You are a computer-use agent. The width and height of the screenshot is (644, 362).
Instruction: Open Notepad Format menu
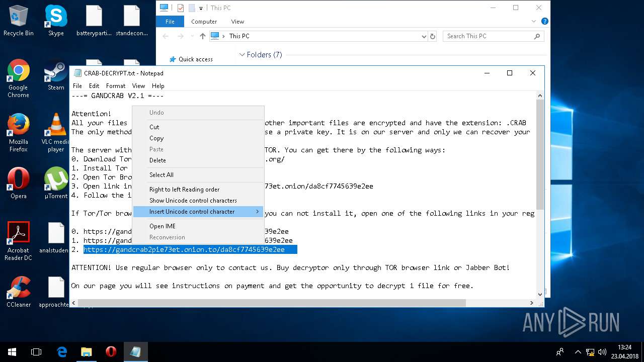[x=116, y=86]
